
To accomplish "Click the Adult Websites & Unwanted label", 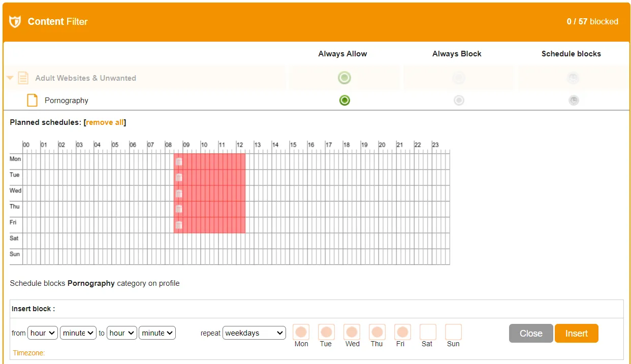I will 86,78.
